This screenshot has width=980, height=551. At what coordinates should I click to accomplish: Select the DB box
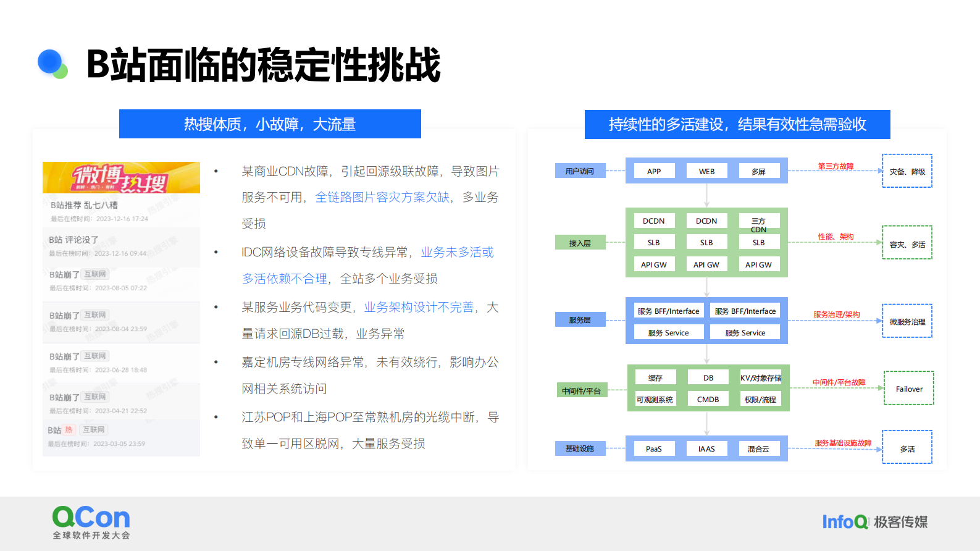[x=708, y=377]
